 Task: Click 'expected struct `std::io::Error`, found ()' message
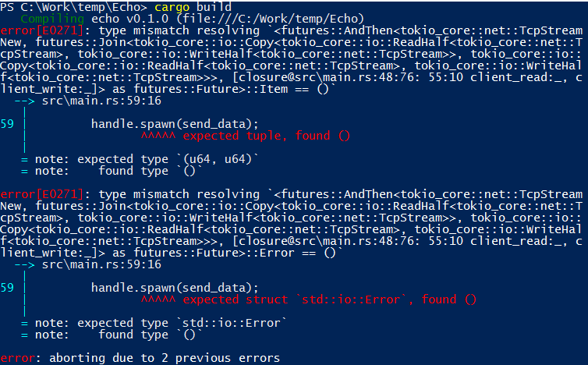pyautogui.click(x=329, y=299)
